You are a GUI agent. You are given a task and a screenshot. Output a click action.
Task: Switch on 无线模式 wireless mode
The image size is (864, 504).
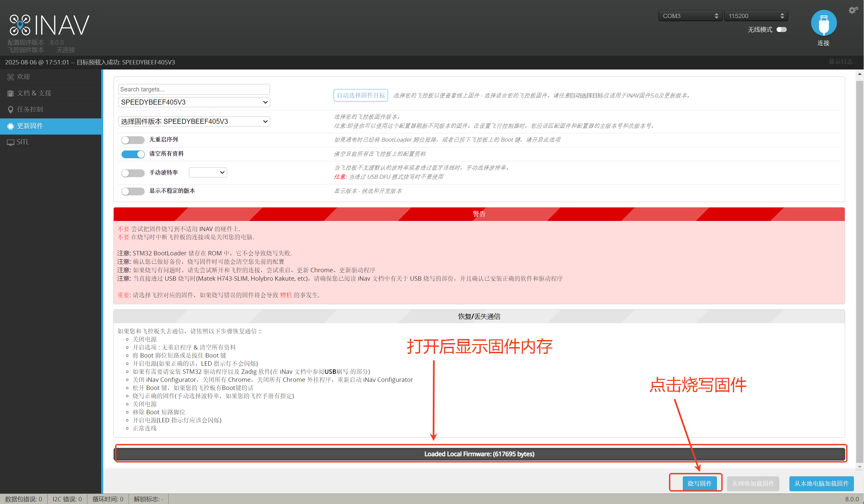[x=781, y=29]
